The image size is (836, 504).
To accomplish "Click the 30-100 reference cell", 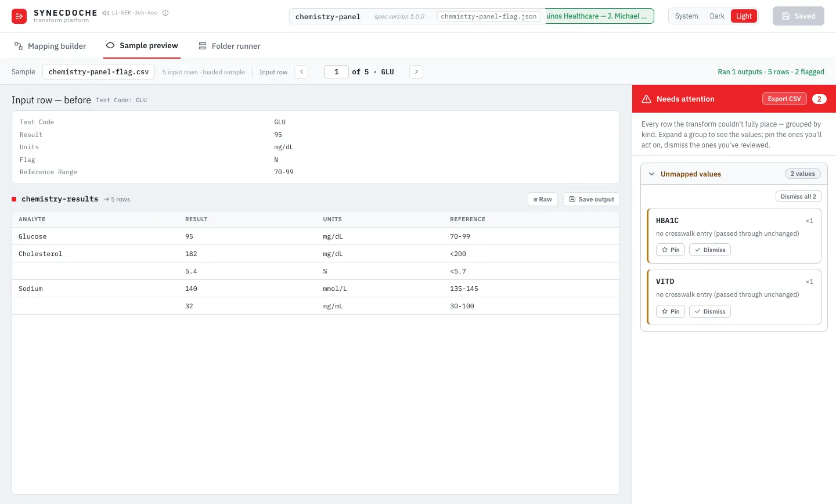I will click(462, 306).
